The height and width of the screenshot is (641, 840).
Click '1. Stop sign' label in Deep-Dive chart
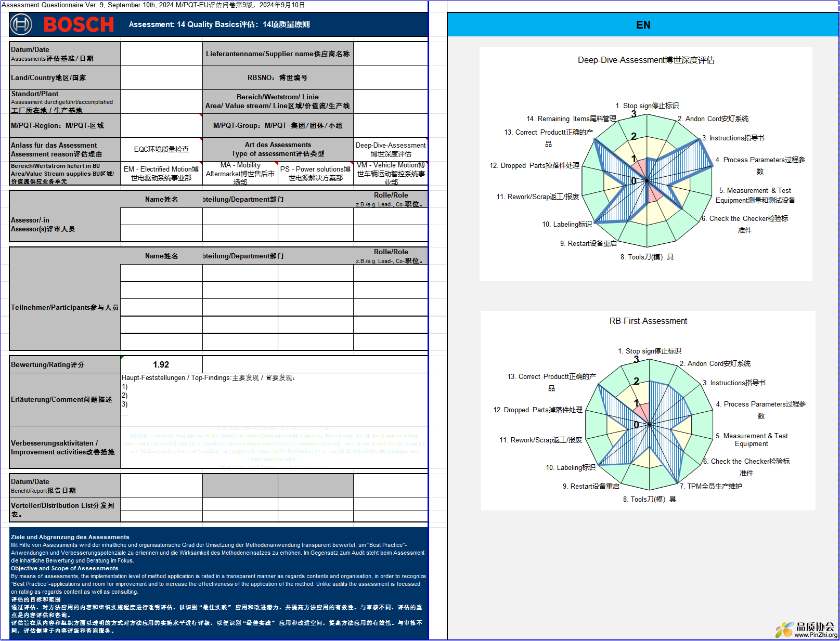pyautogui.click(x=647, y=106)
